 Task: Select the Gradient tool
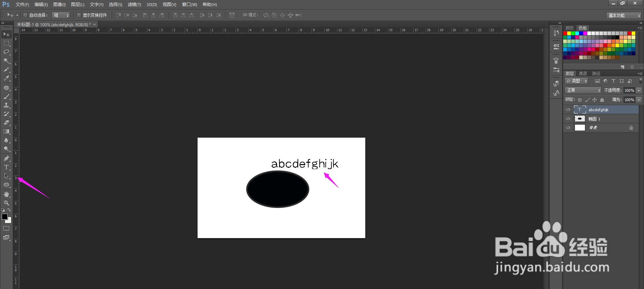point(6,131)
